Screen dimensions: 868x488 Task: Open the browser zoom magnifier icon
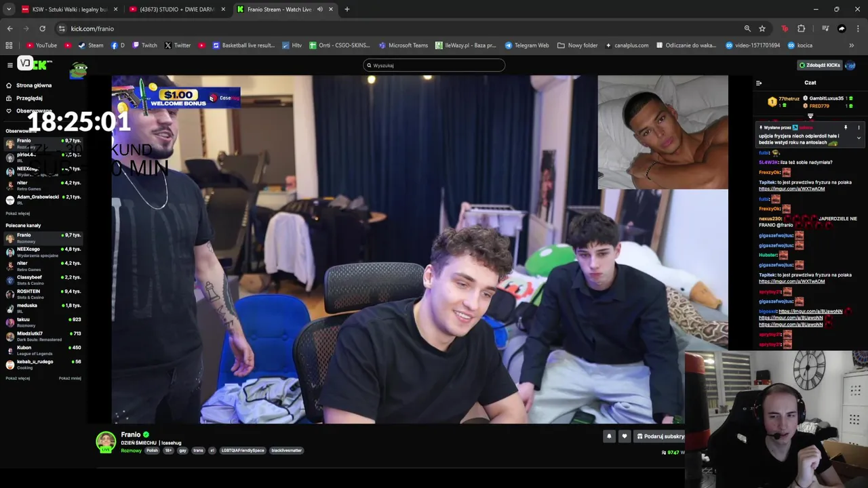pyautogui.click(x=747, y=28)
